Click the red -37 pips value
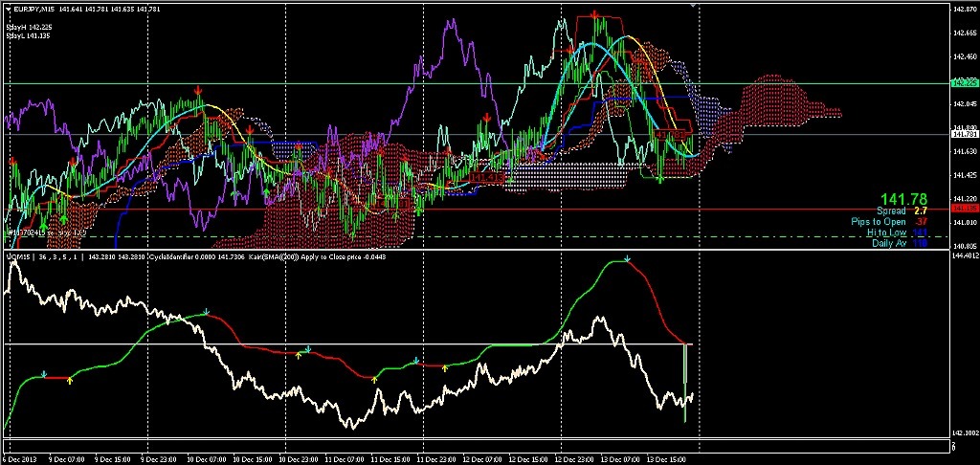Viewport: 980px width, 465px height. point(920,222)
